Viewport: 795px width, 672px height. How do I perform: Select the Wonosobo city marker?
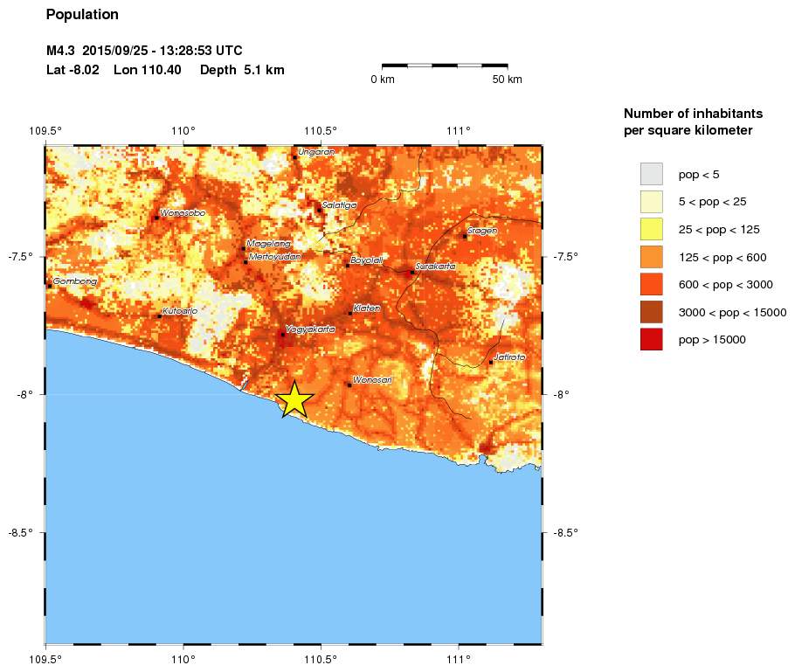[156, 218]
